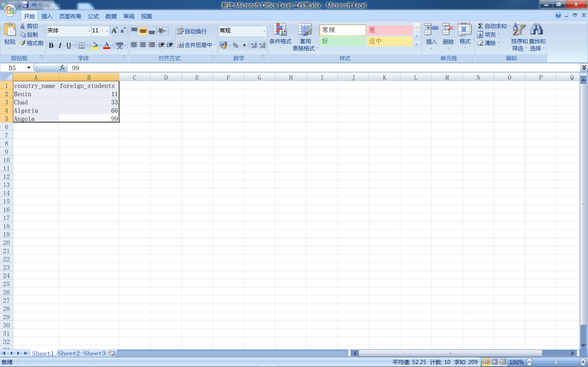Click the Percent Style icon

[x=235, y=45]
